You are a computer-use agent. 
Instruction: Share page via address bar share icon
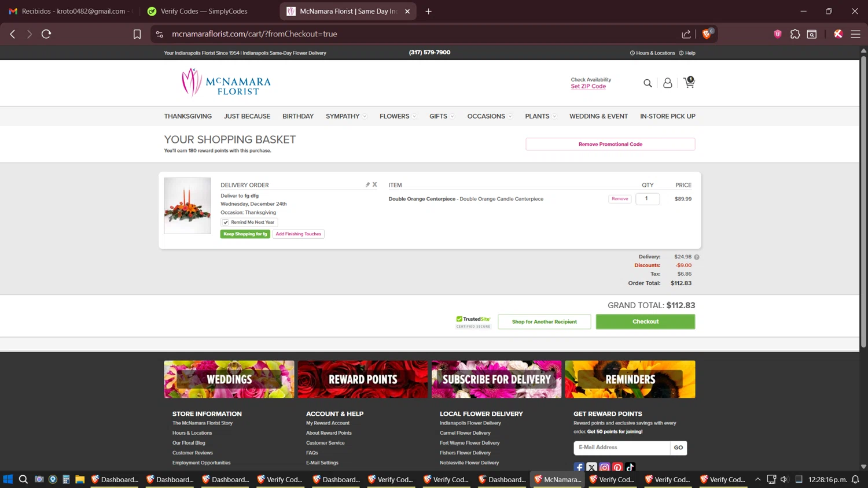pos(686,34)
